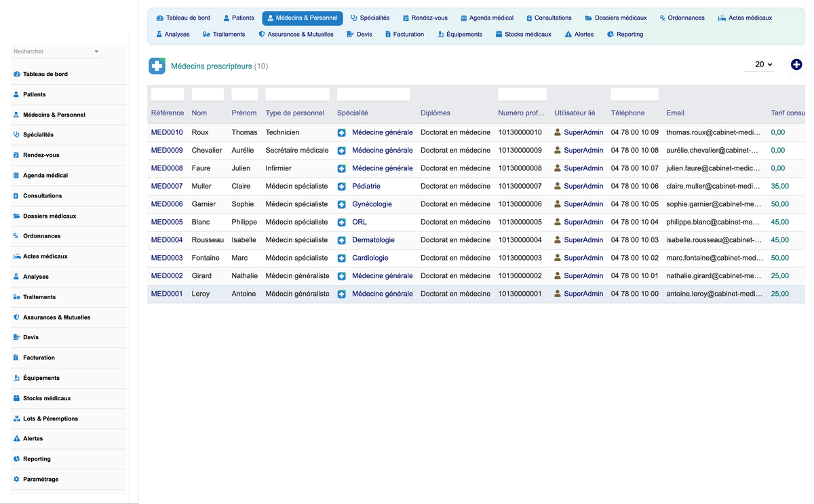The height and width of the screenshot is (504, 814).
Task: Click the specialty icon next to Dermatologie
Action: (342, 240)
